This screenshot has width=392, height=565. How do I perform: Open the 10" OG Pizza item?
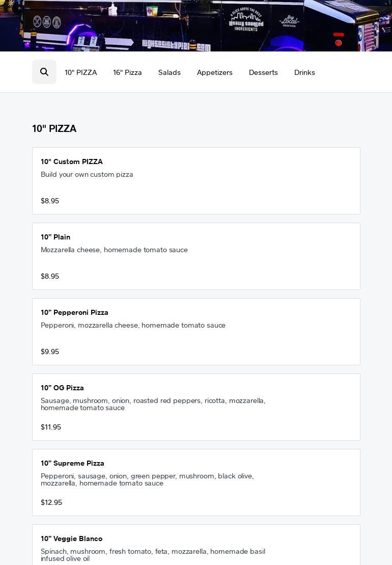tap(196, 407)
